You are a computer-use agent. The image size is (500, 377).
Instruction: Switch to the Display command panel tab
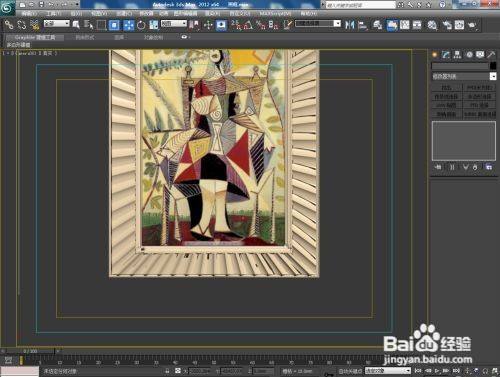tap(480, 55)
